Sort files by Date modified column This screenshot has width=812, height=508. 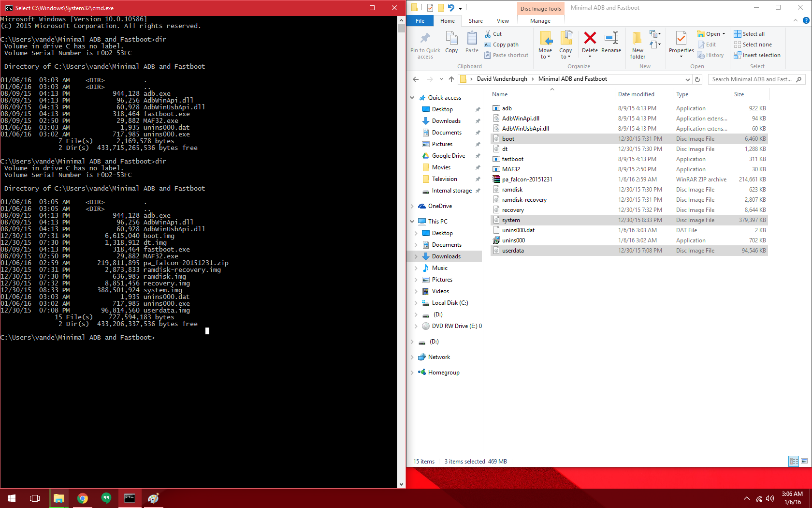(636, 94)
